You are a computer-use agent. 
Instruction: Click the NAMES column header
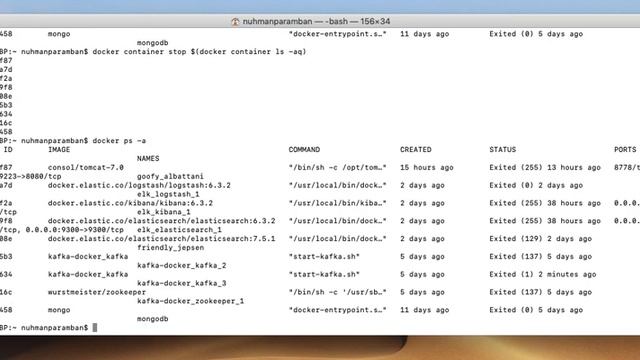148,159
